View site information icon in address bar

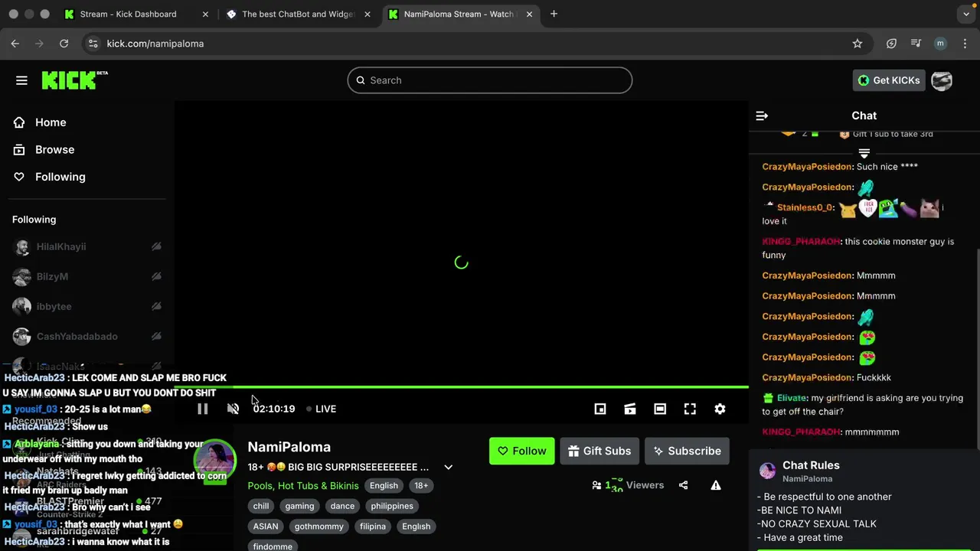coord(93,44)
